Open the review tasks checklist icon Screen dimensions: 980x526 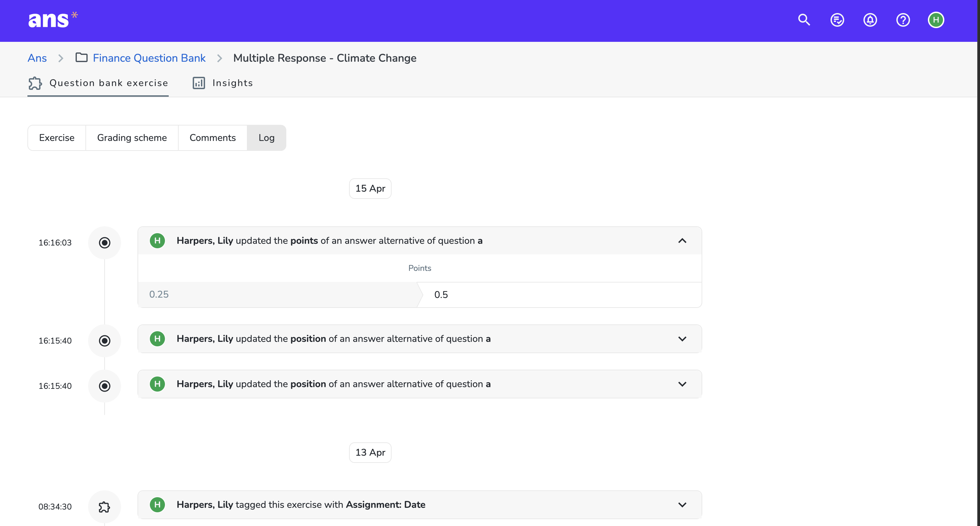[837, 20]
